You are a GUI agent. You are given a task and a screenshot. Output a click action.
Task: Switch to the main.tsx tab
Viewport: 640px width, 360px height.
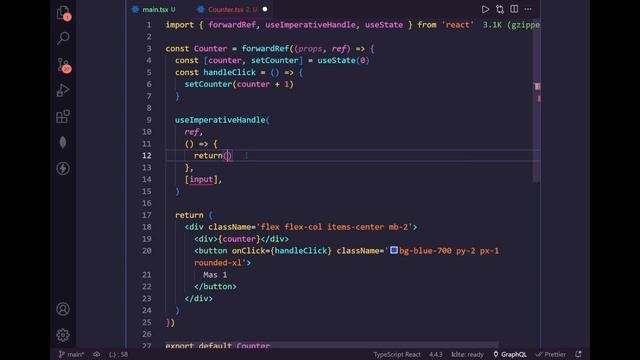(154, 9)
